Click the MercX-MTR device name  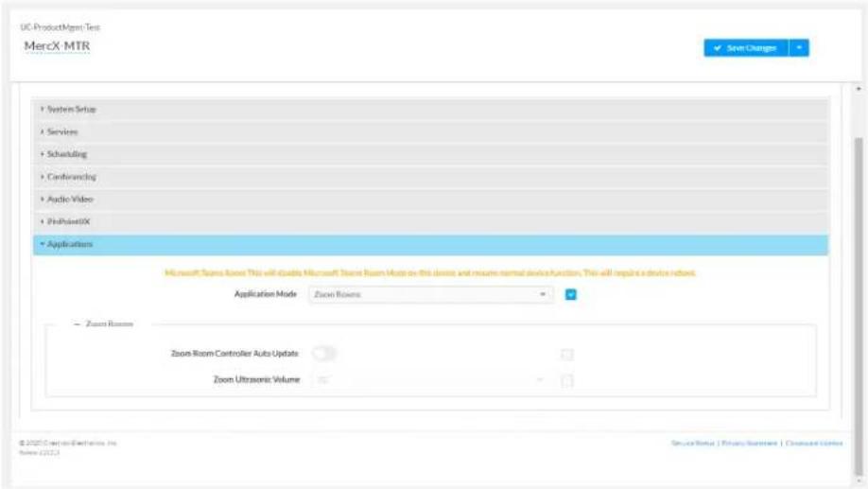[x=57, y=46]
